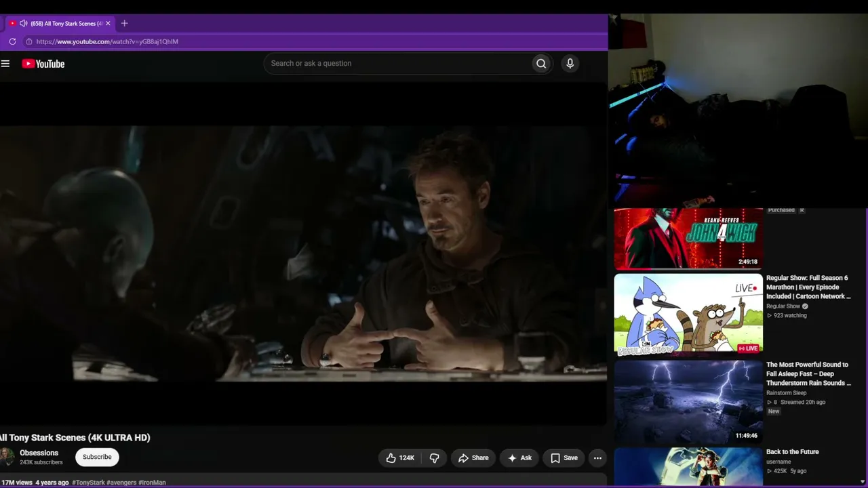Click the username channel under Back to the Future
Image resolution: width=868 pixels, height=488 pixels.
778,462
